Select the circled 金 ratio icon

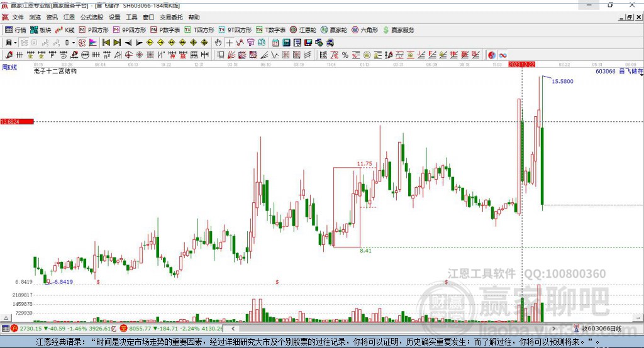point(367,55)
